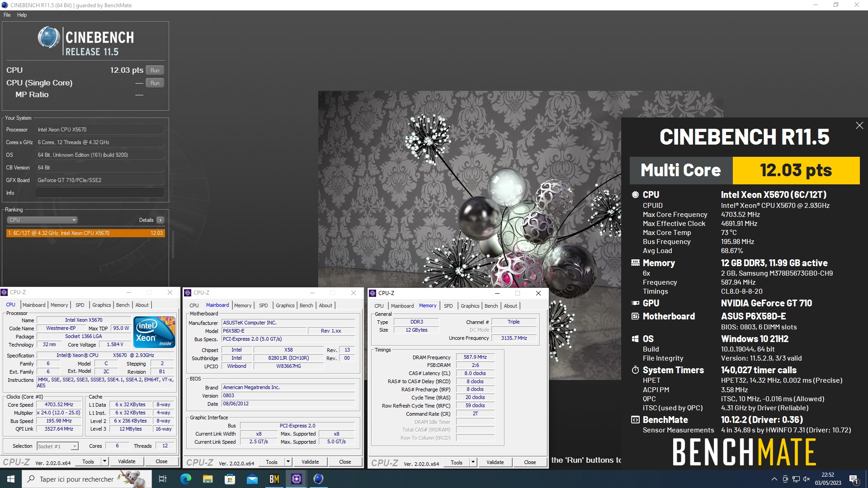Select CPU tab in CPU-Z Memory window
Viewport: 868px width, 488px height.
(379, 306)
